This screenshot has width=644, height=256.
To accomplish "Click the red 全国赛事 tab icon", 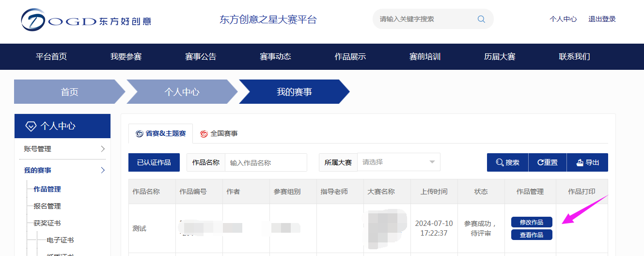I will click(204, 134).
